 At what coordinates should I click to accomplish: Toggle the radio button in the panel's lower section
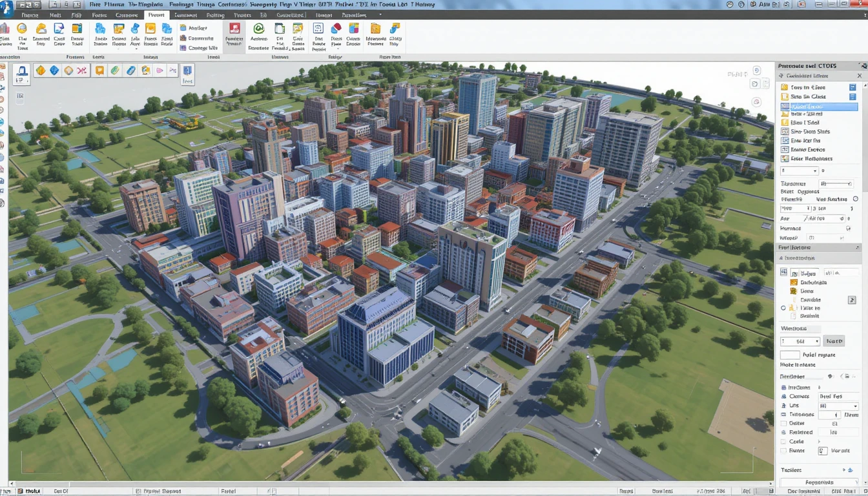click(x=782, y=307)
